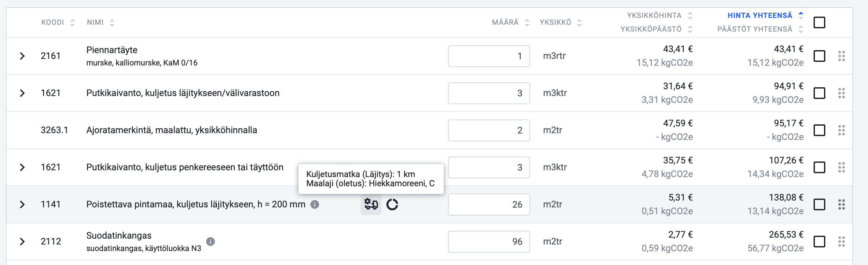Sort by PÄÄSTÖT YHTEENSÄ arrows

click(x=801, y=29)
